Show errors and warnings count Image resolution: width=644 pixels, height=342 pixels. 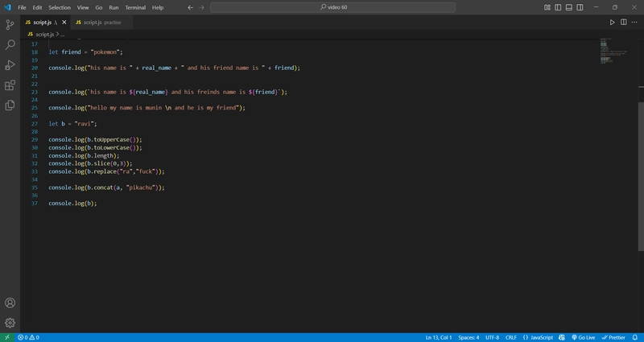[x=28, y=337]
